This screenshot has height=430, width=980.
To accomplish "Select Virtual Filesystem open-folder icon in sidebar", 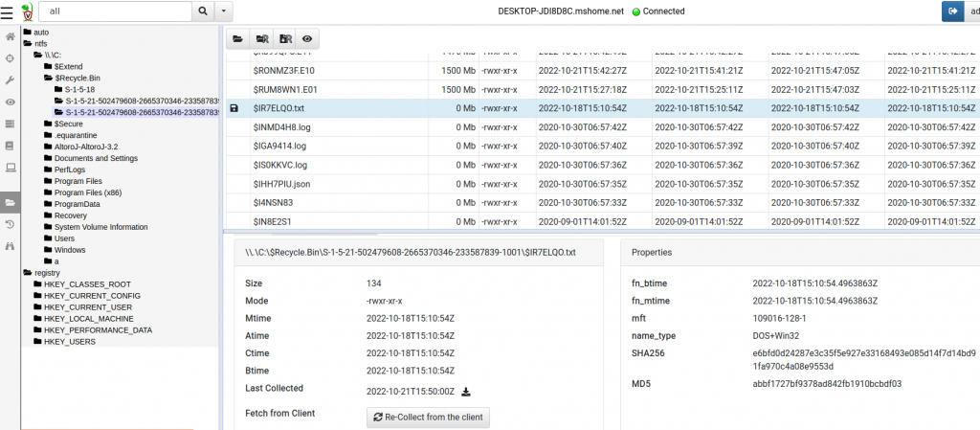I will click(10, 202).
